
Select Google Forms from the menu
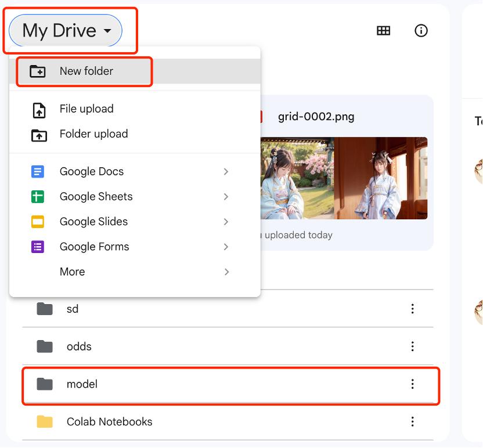pyautogui.click(x=94, y=247)
